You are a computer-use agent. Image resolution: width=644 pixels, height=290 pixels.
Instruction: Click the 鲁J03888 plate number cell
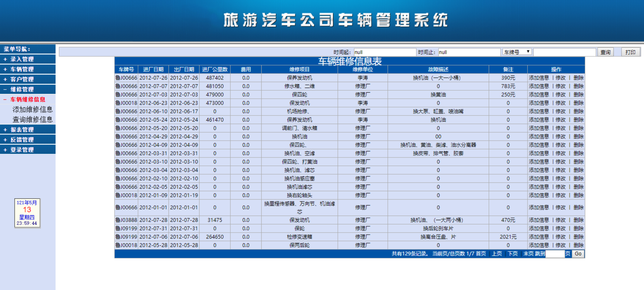coord(126,220)
